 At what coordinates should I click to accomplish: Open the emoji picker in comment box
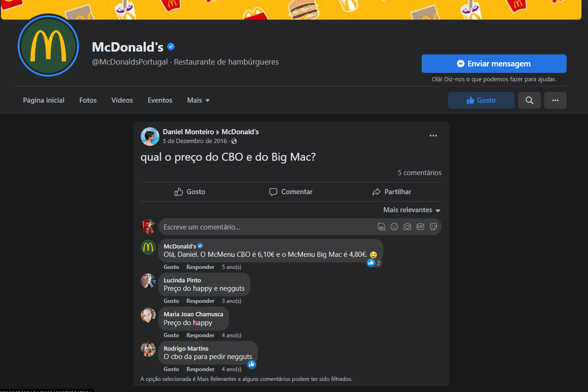click(x=394, y=227)
